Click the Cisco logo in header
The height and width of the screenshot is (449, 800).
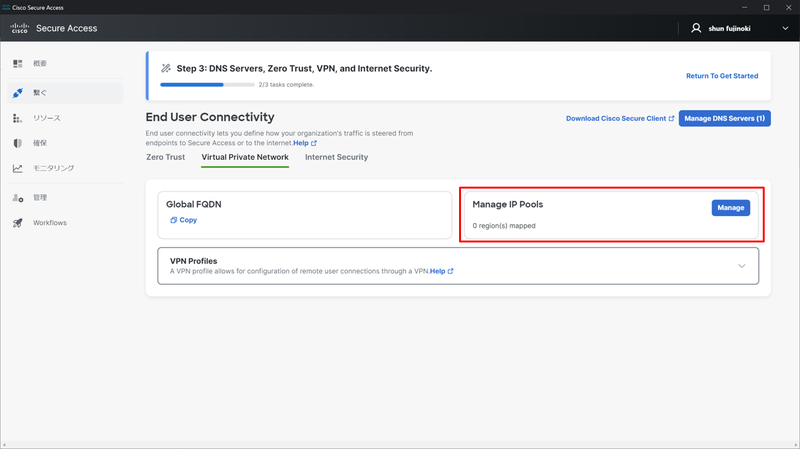click(19, 28)
